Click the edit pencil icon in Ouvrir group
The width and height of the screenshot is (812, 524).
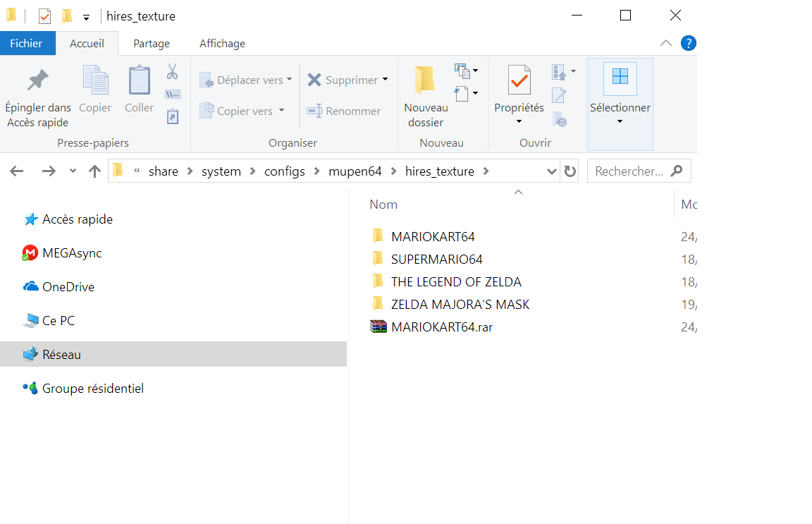point(559,95)
